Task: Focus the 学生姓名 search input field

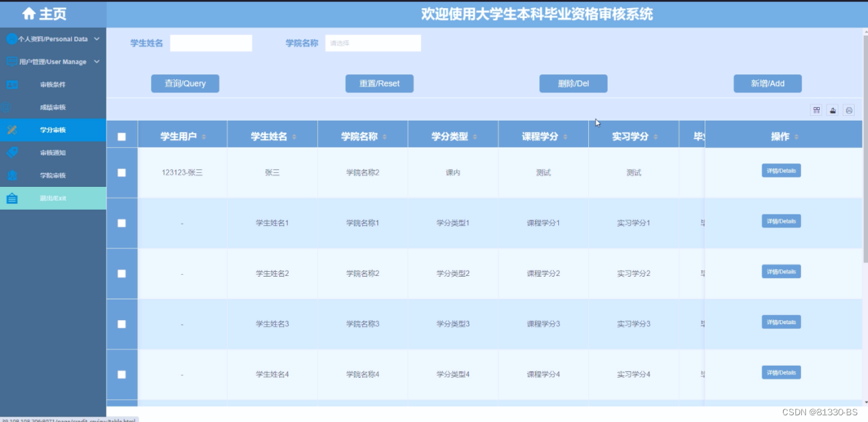Action: (x=211, y=43)
